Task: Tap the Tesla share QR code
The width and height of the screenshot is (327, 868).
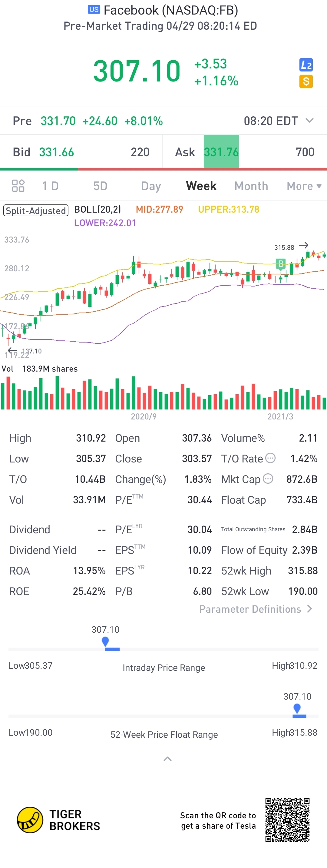Action: [x=287, y=820]
